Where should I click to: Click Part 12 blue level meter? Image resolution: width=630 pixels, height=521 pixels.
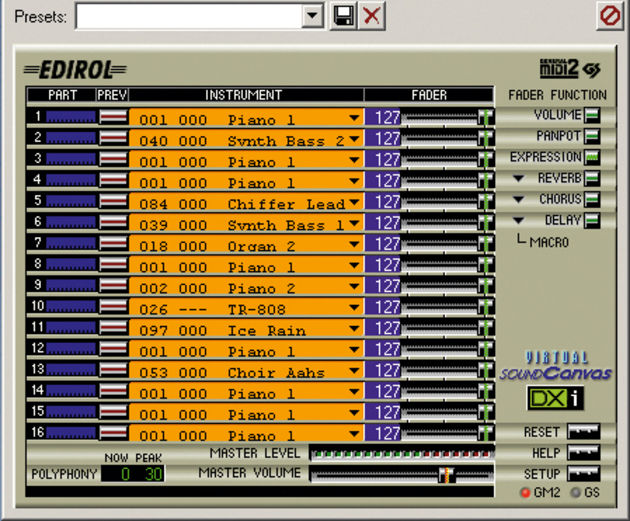click(71, 348)
